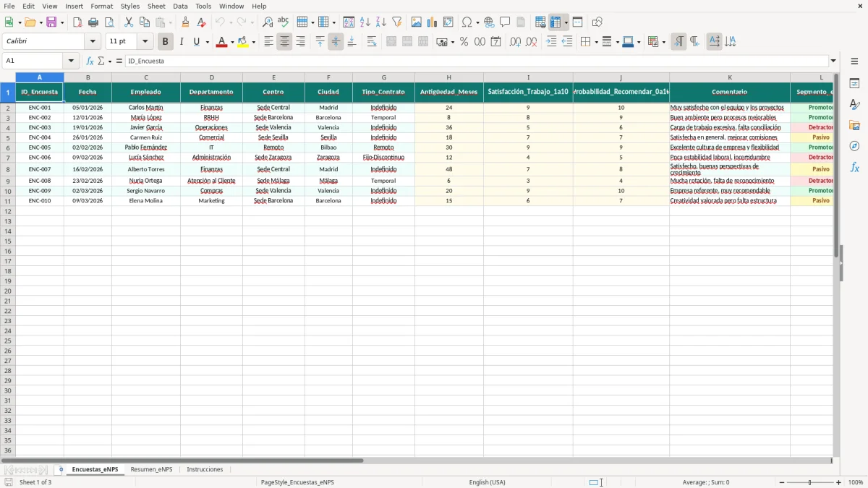
Task: Toggle Align Left
Action: [x=269, y=42]
